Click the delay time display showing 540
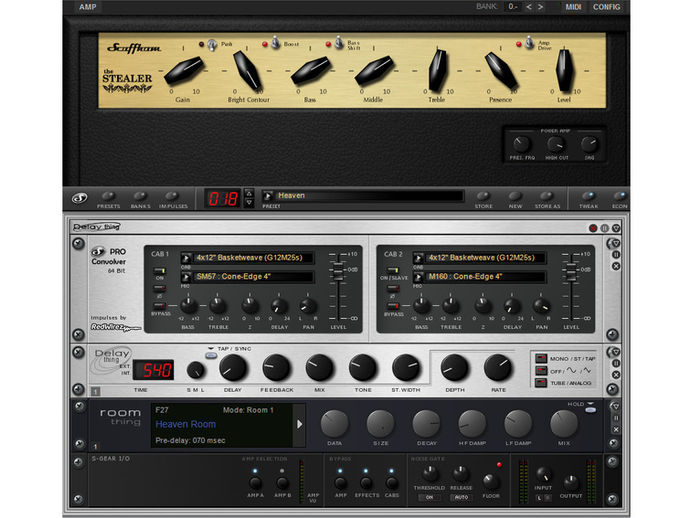 click(x=153, y=370)
